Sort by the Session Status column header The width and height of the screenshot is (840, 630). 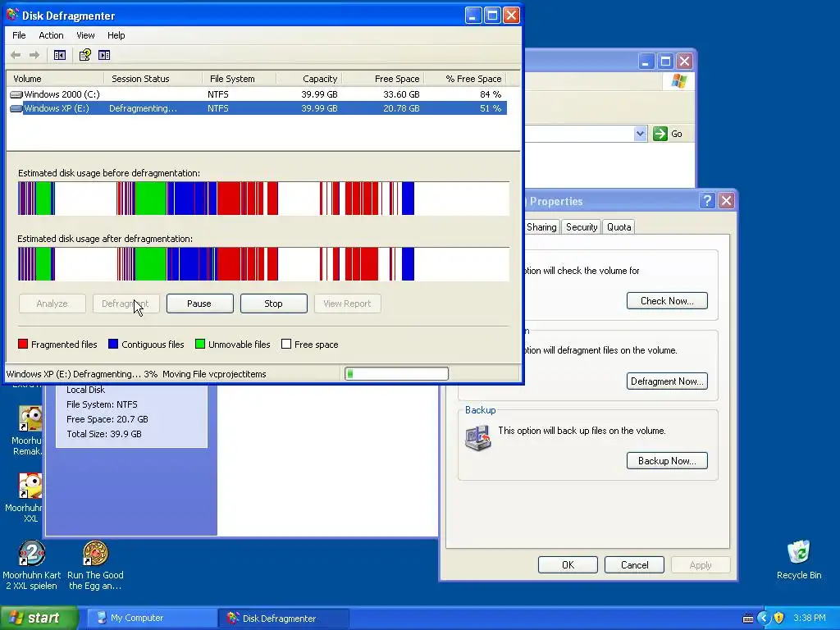pyautogui.click(x=153, y=79)
